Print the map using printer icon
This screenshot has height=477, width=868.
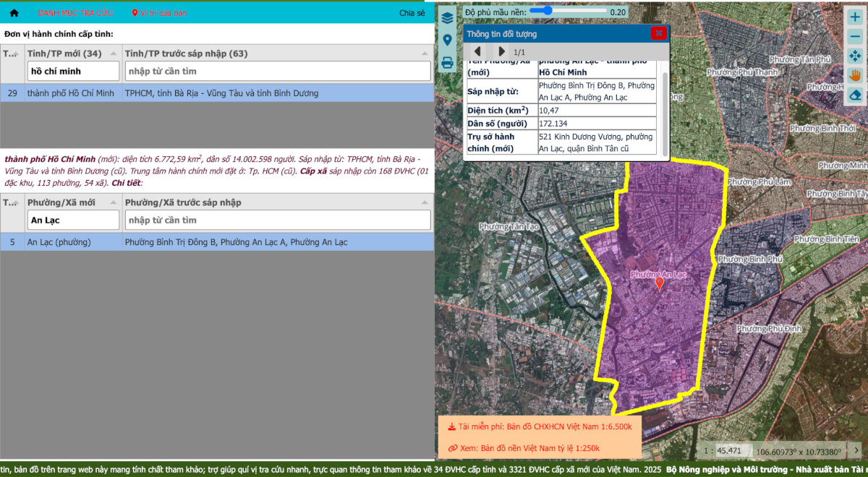(x=447, y=63)
